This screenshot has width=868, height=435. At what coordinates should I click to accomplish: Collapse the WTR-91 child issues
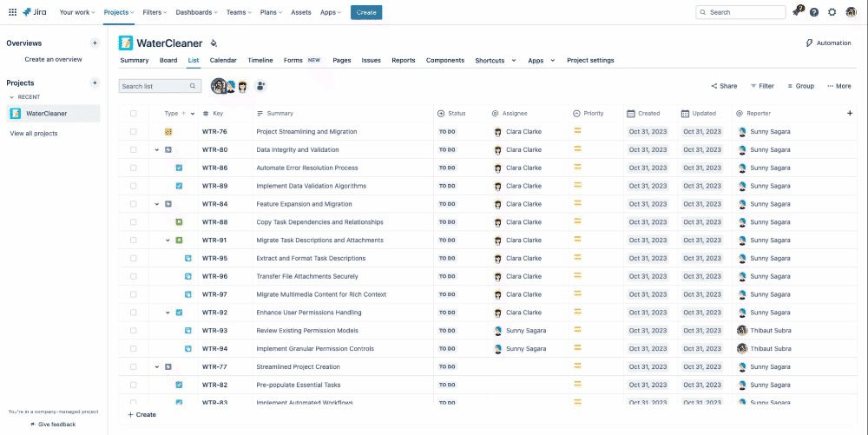168,241
